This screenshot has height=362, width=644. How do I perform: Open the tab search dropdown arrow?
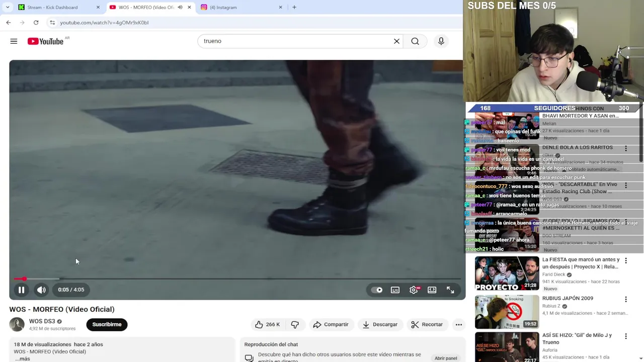8,7
